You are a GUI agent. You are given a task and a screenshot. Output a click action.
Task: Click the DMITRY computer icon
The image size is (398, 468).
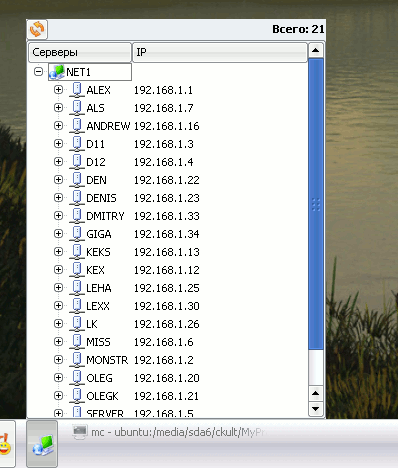(x=77, y=216)
